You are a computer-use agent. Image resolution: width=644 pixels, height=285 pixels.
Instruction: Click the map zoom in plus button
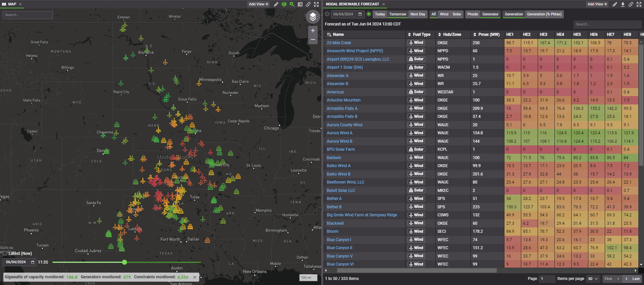pos(313,30)
